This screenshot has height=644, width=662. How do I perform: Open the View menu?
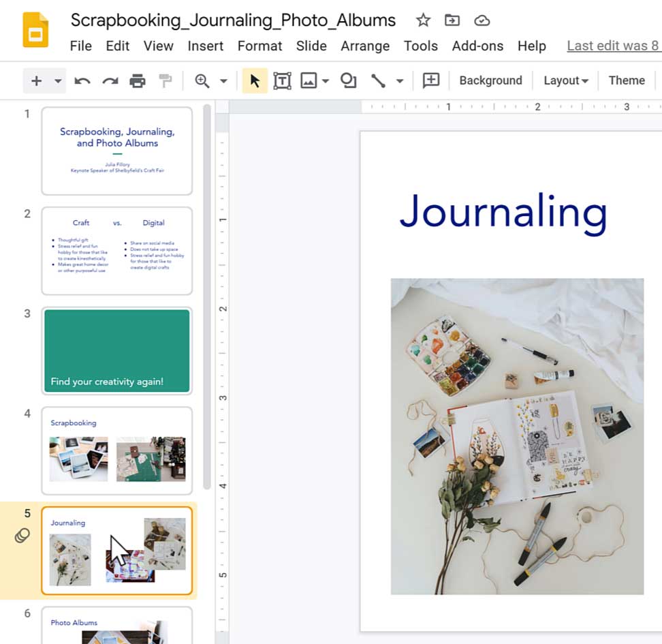(158, 46)
